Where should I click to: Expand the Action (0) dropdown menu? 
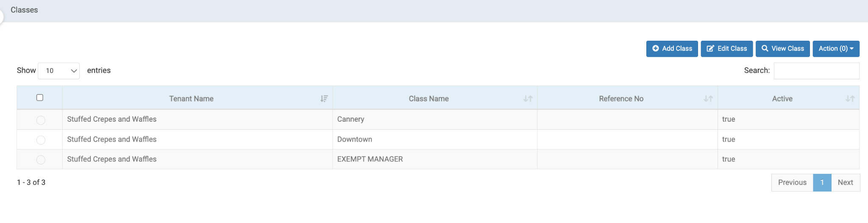point(836,49)
